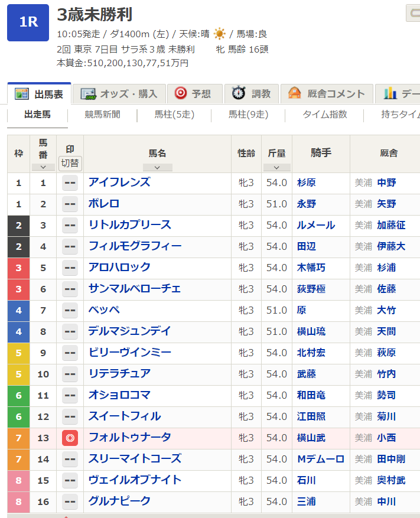Click the 3歳未勝利 race title
Viewport: 420px width, 518px height.
(95, 15)
